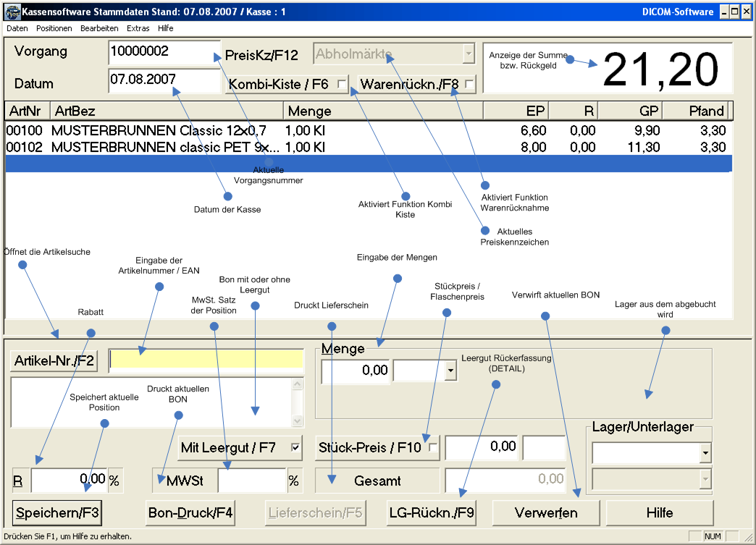
Task: Click the yellow article number input field
Action: tap(206, 360)
